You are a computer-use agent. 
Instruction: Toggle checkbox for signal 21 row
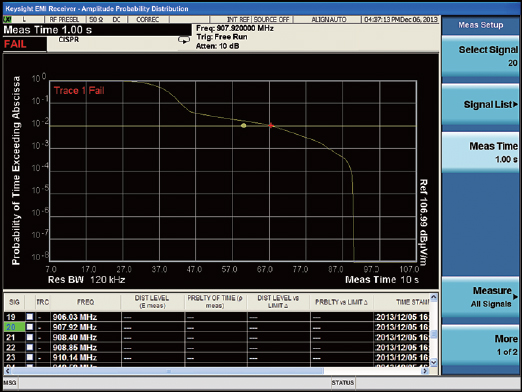(x=30, y=337)
